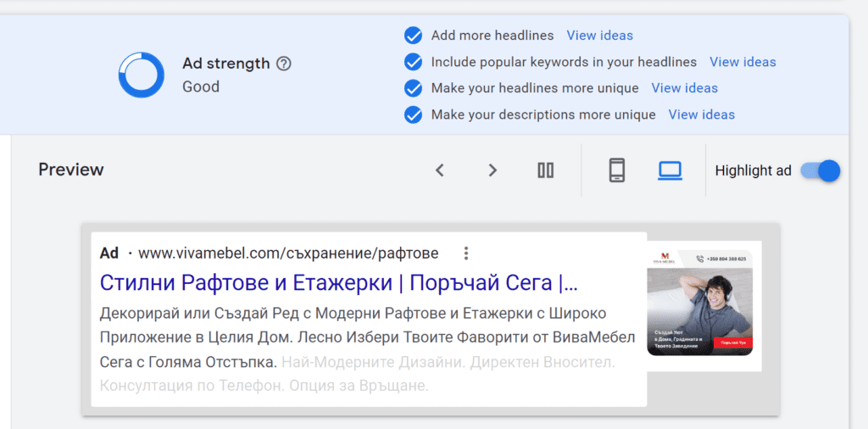Screen dimensions: 868x429
Task: Open the three-dot menu beside ad URL
Action: (x=465, y=253)
